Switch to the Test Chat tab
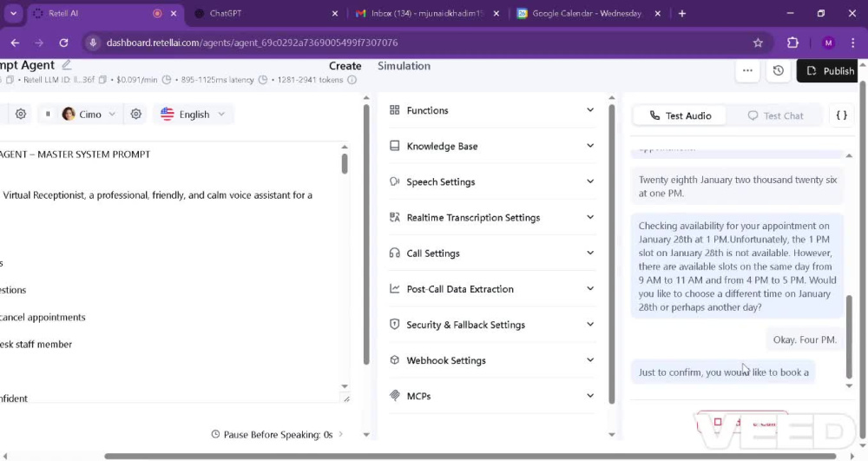Viewport: 868px width, 461px height. pos(775,115)
